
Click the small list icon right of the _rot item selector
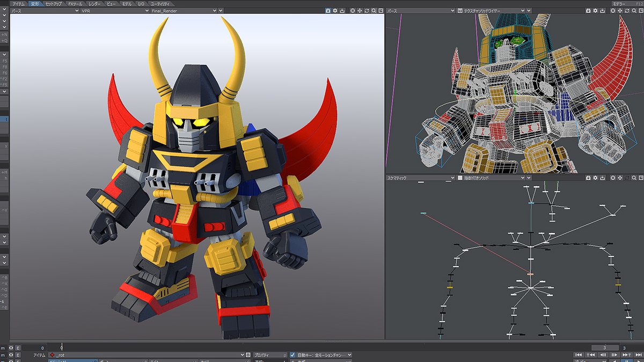(248, 354)
